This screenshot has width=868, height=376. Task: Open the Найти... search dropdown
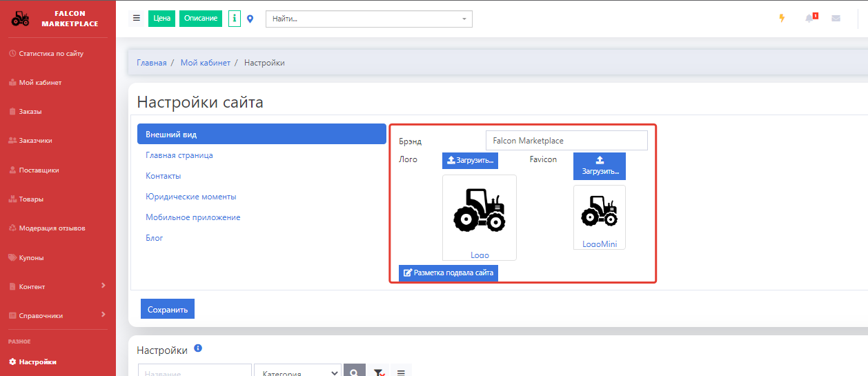368,19
